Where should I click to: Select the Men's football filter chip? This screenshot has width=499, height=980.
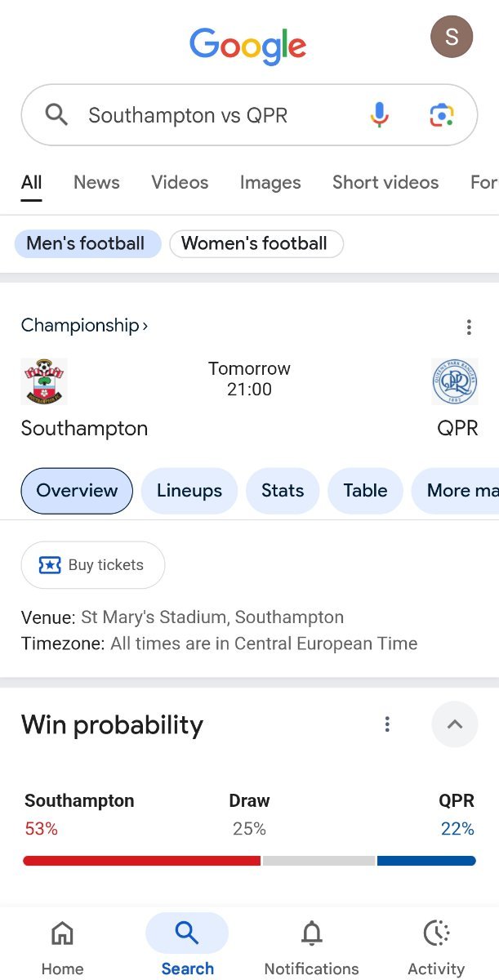tap(86, 243)
